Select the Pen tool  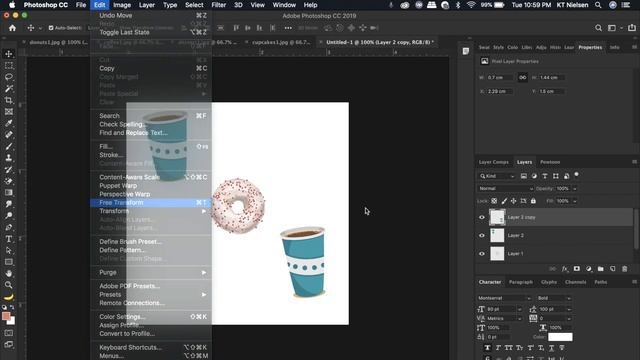point(9,227)
